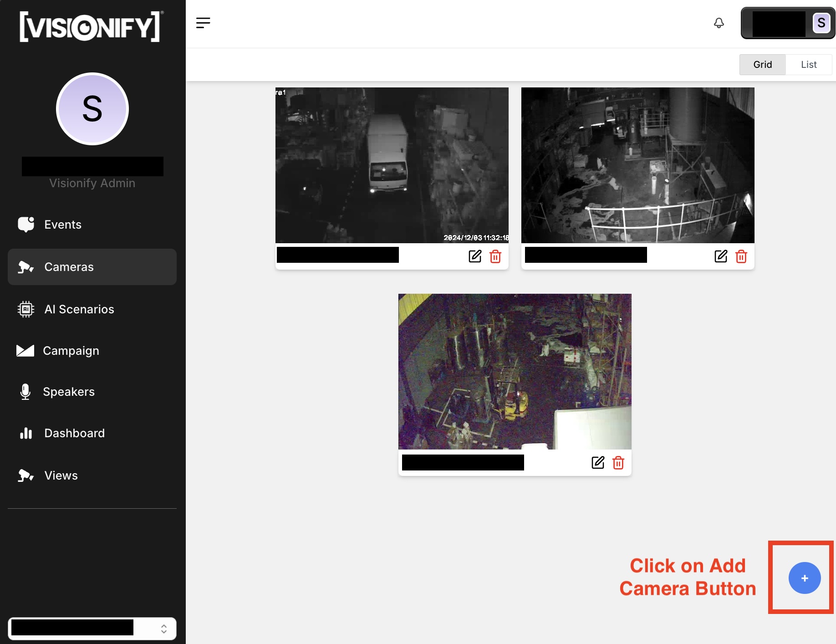Image resolution: width=836 pixels, height=644 pixels.
Task: Open the Campaign page
Action: (x=92, y=351)
